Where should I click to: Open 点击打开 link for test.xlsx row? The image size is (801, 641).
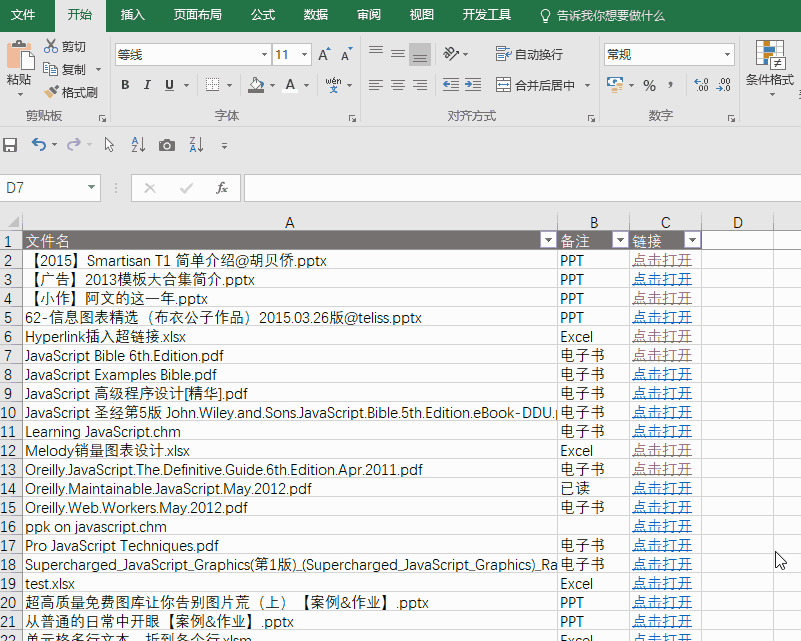pos(662,583)
